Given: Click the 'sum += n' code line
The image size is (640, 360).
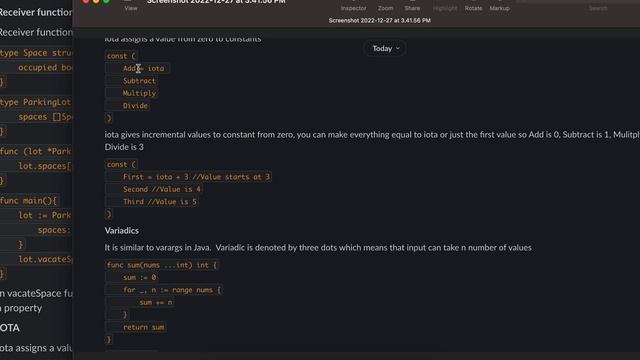Looking at the screenshot, I should pyautogui.click(x=156, y=302).
